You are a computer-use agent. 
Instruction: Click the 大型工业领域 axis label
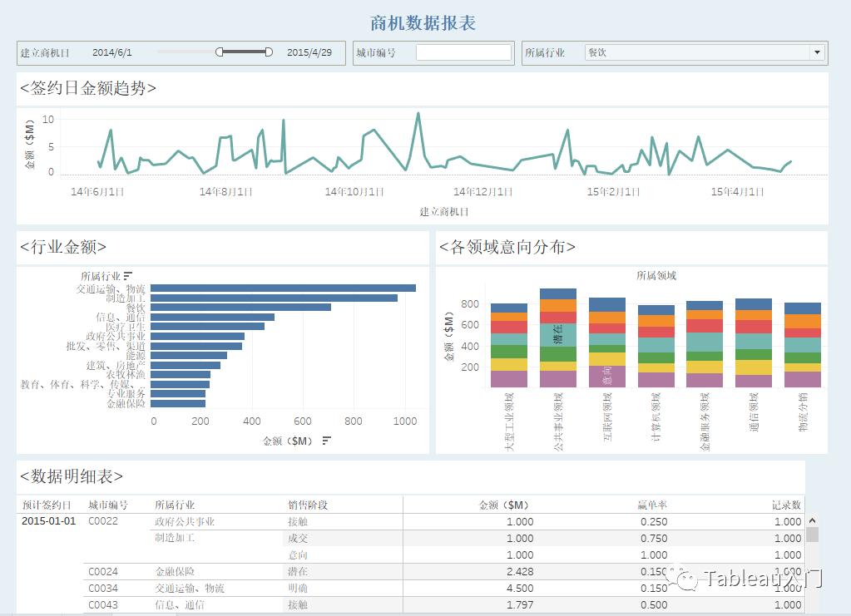(509, 421)
